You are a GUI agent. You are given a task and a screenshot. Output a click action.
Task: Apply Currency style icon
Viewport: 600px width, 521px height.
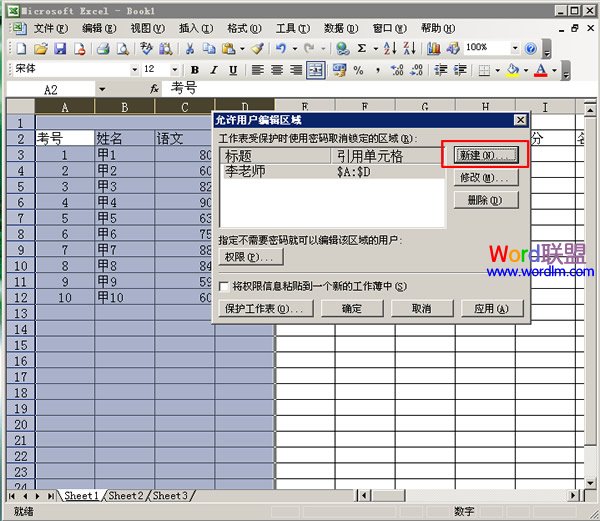339,70
